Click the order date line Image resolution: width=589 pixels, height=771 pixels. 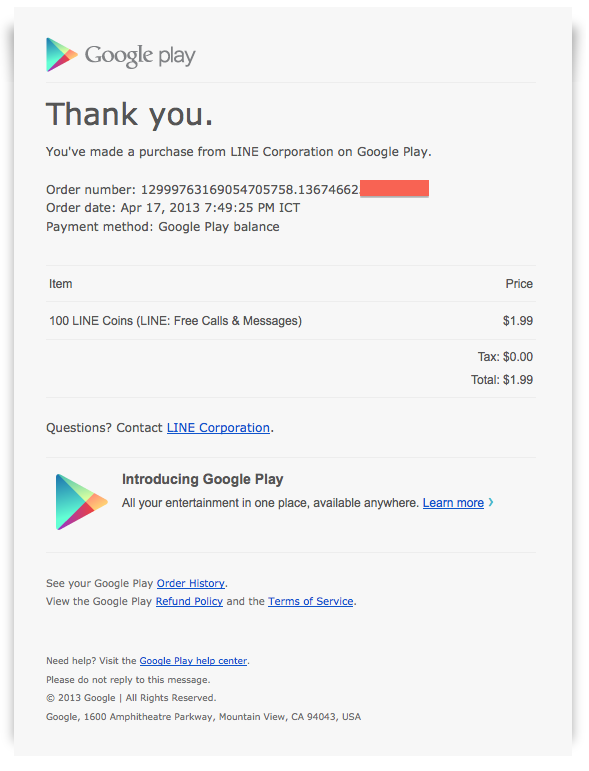tap(173, 208)
